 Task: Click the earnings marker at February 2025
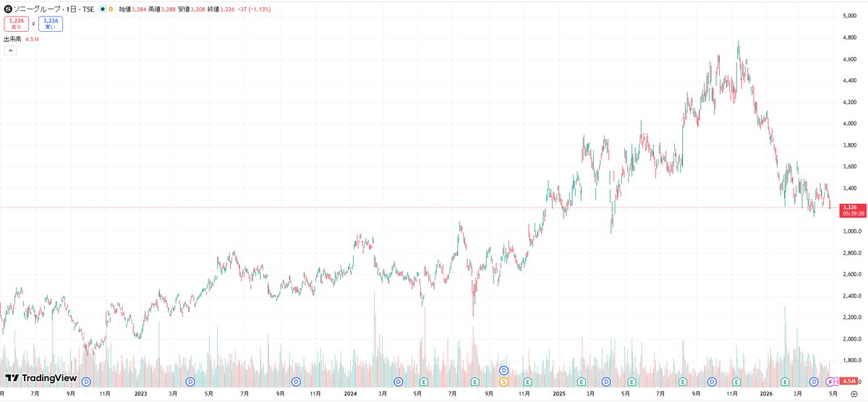click(580, 381)
